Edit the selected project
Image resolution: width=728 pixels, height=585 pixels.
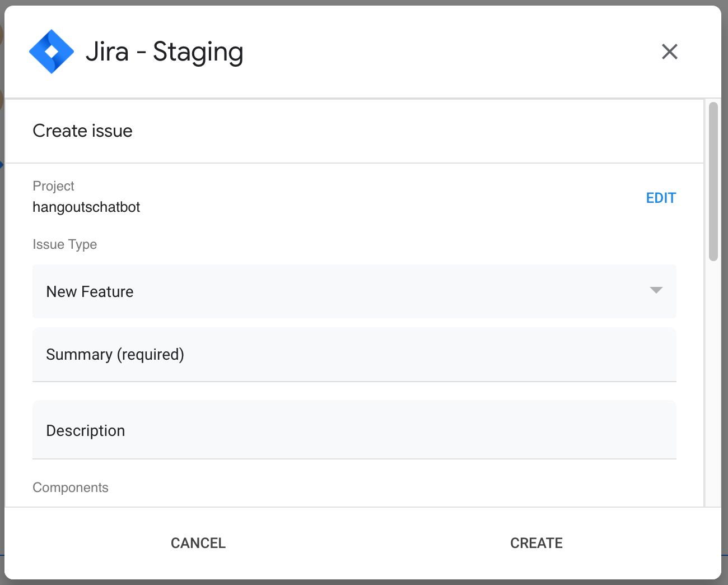click(661, 198)
